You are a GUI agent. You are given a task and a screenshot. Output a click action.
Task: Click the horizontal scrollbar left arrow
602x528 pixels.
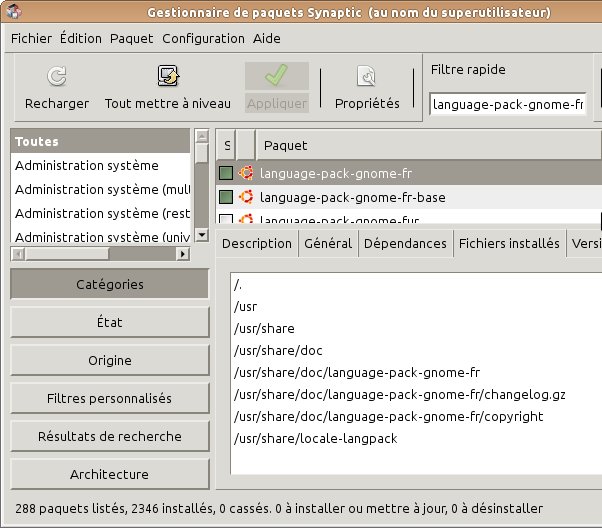pos(18,254)
